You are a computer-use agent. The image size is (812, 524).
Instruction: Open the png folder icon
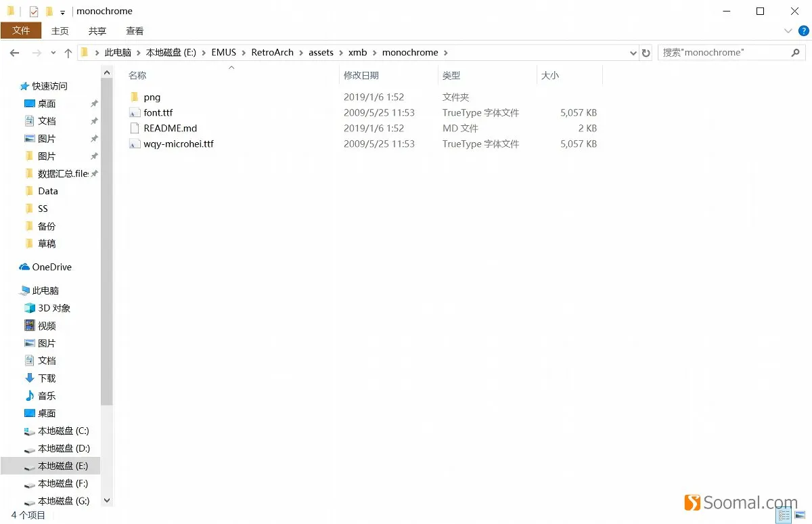(134, 97)
